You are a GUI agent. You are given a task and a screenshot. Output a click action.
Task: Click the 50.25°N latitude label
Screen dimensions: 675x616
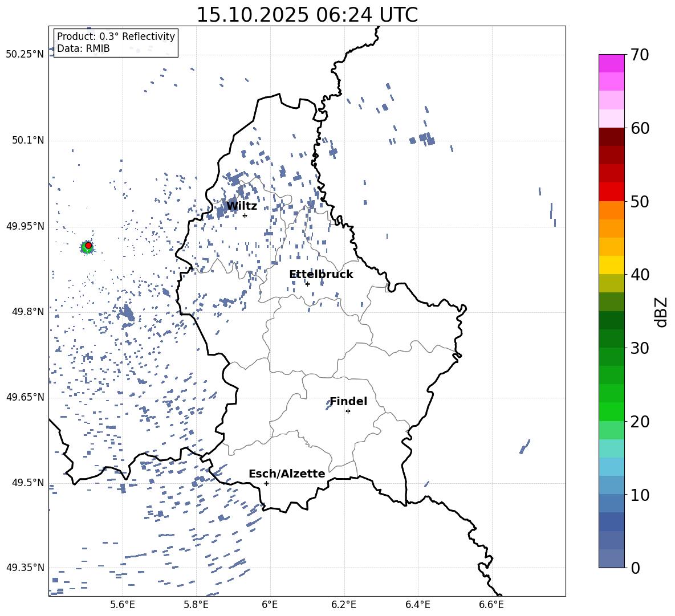click(x=25, y=55)
